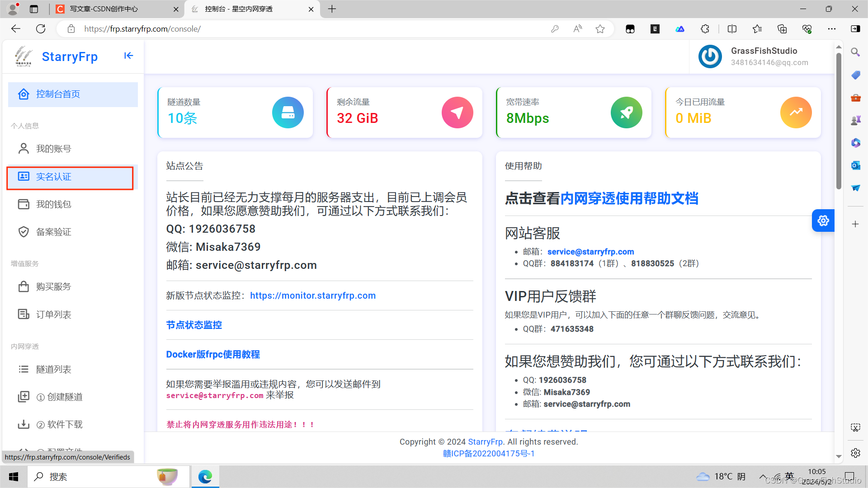Viewport: 868px width, 488px height.
Task: Click the blue settings gear floating button
Action: 823,221
